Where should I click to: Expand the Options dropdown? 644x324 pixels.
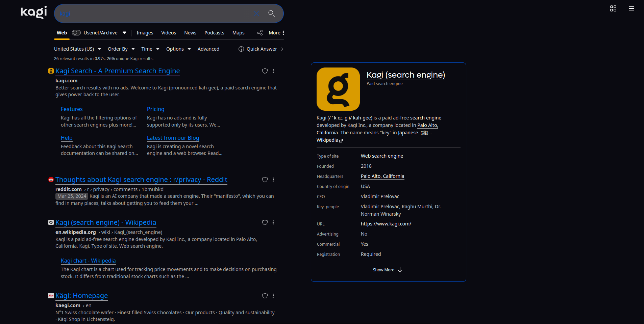pos(178,49)
